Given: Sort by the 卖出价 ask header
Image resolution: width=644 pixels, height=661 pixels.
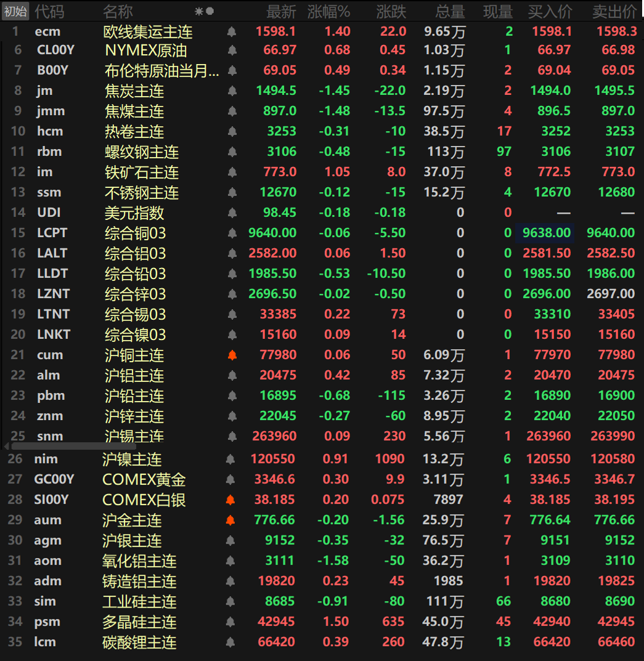Looking at the screenshot, I should [x=614, y=11].
